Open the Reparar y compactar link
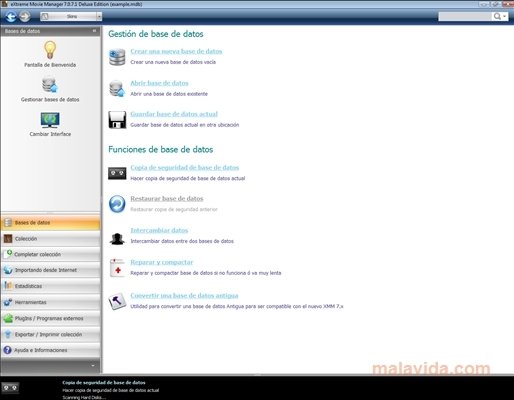Image resolution: width=514 pixels, height=400 pixels. point(162,262)
